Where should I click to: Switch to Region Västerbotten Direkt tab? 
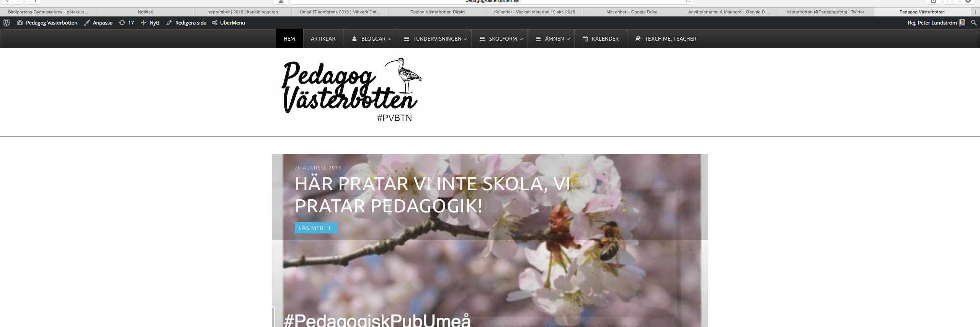point(438,12)
